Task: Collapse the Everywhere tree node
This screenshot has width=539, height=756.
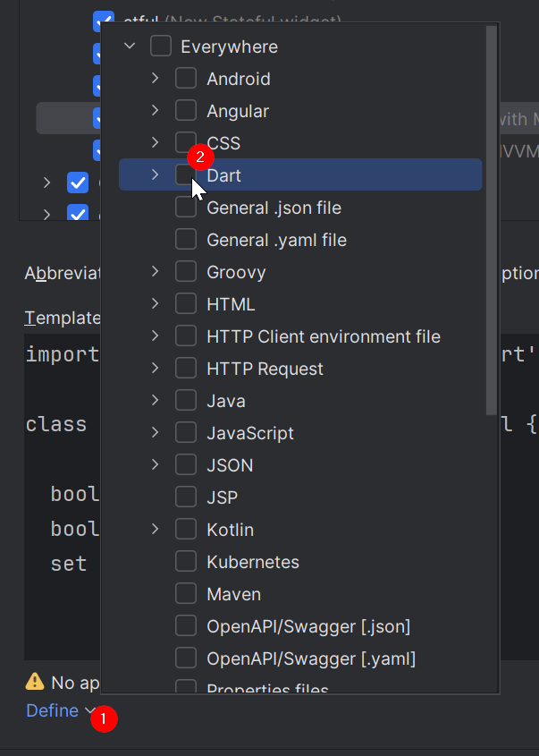Action: (130, 47)
